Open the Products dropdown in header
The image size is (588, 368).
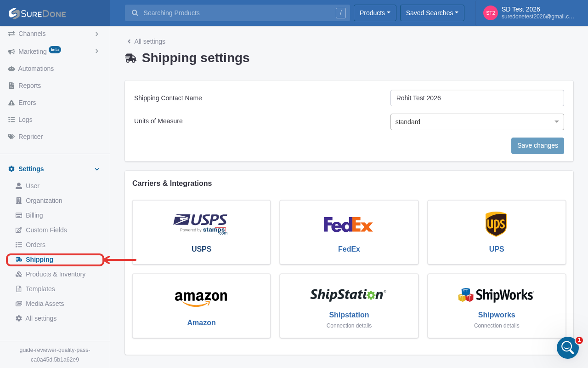click(375, 13)
